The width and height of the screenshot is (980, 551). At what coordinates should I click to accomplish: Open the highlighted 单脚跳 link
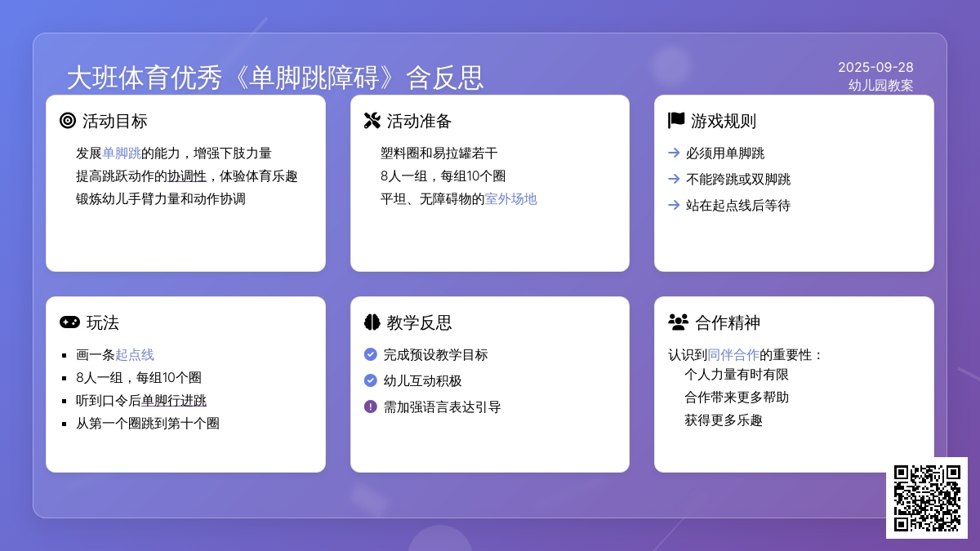(122, 153)
